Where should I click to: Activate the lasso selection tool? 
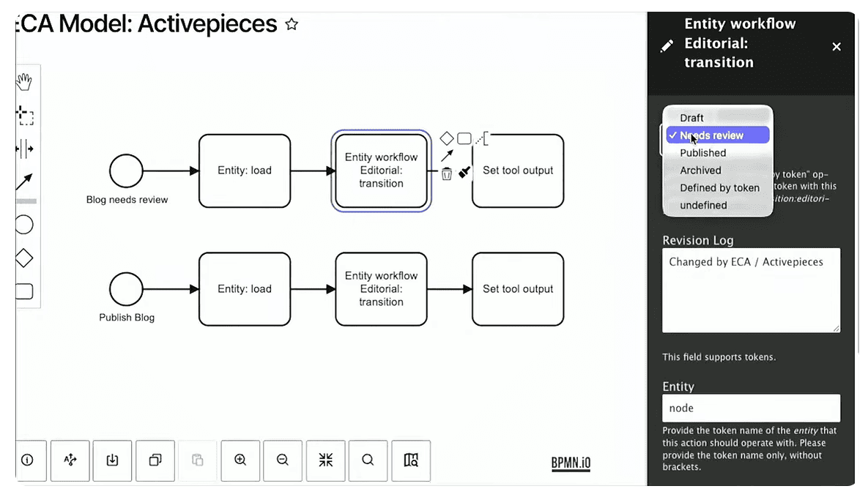(25, 115)
